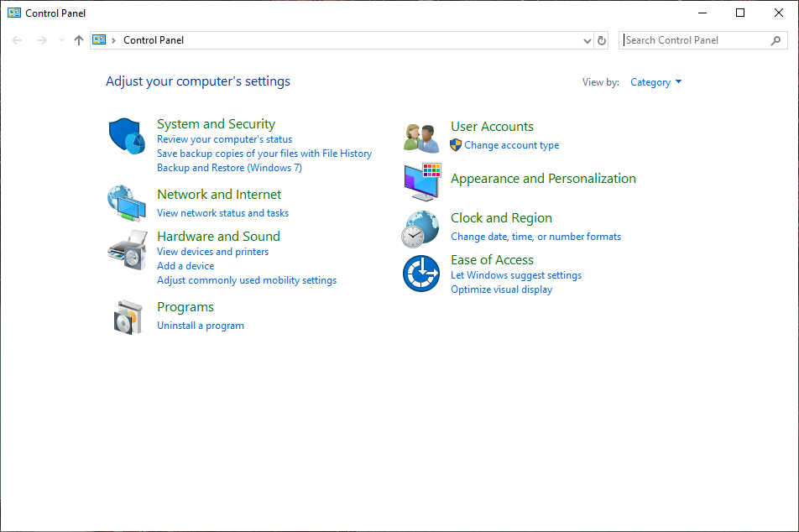Select Let Windows suggest settings
The image size is (799, 532).
click(516, 275)
